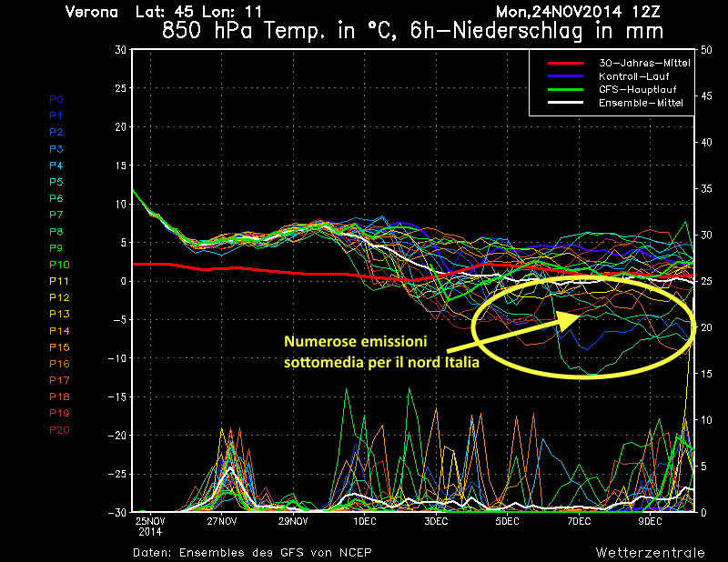
Task: Select the -30 temperature axis value
Action: click(117, 512)
